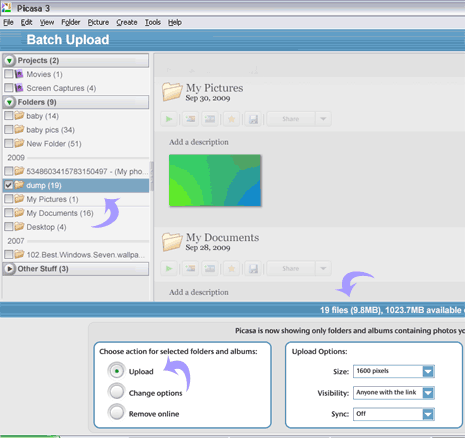
Task: Check the Movies (1) checkbox
Action: click(x=9, y=74)
